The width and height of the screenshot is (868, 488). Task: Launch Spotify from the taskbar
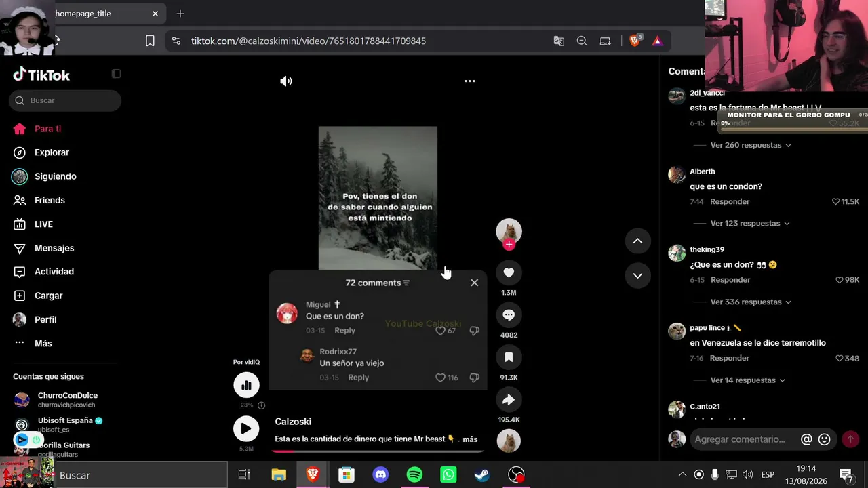tap(414, 475)
